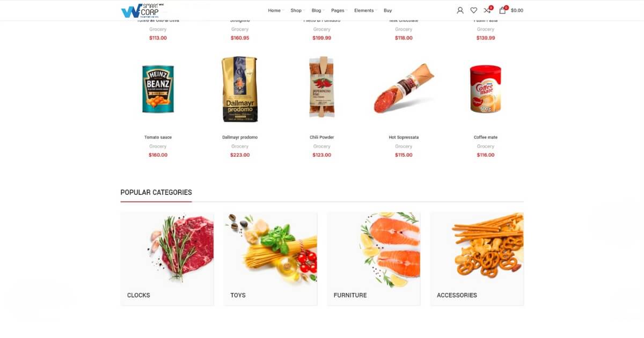Image resolution: width=644 pixels, height=338 pixels.
Task: Open the Tomato sauce product link
Action: [158, 137]
